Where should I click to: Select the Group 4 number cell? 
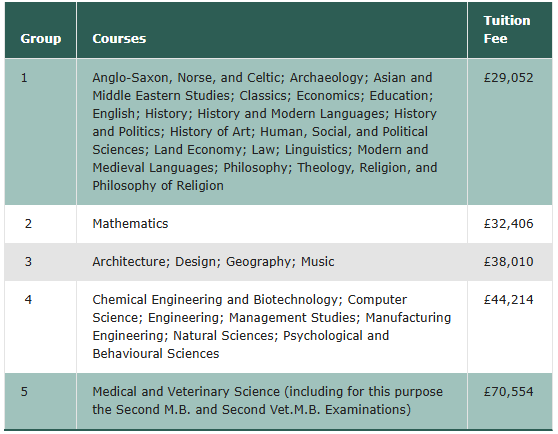point(41,327)
